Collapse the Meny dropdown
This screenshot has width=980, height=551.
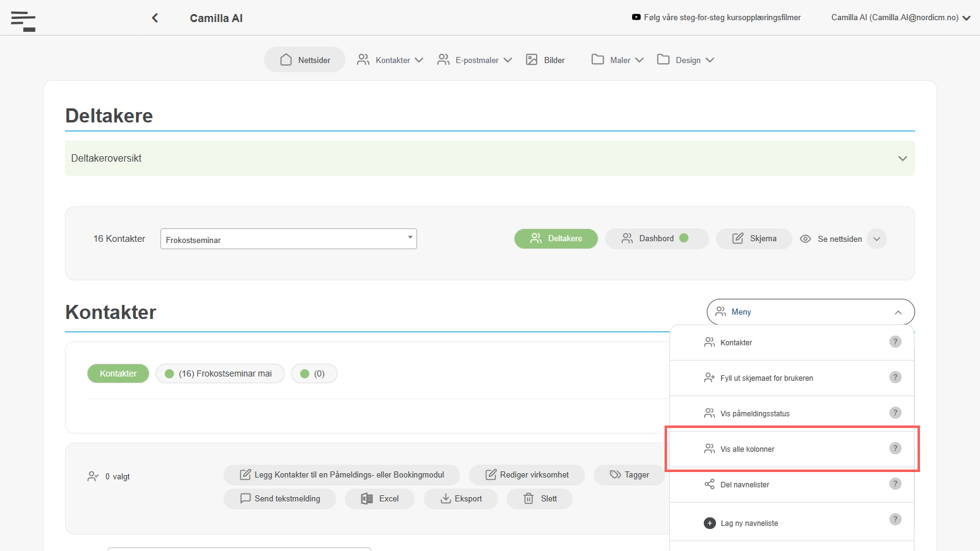tap(810, 312)
